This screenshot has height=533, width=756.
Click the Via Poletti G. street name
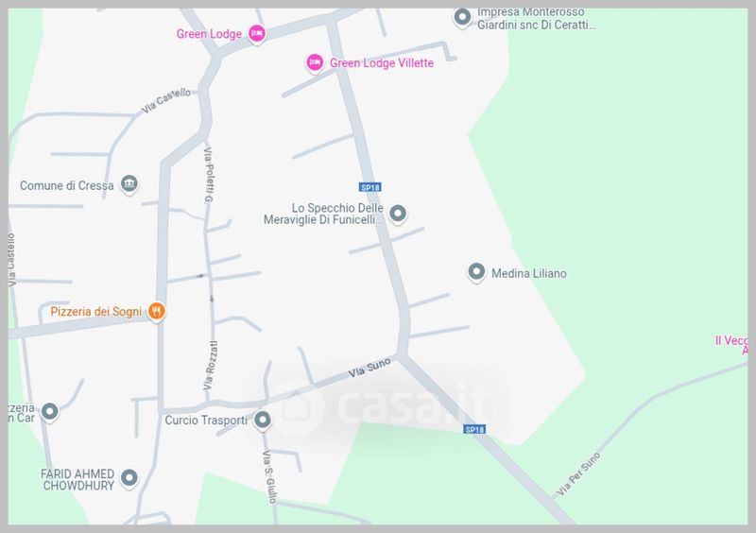[209, 175]
